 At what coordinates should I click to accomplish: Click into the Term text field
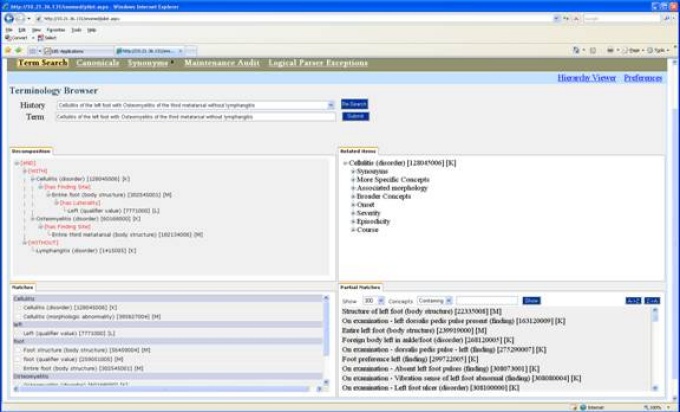pyautogui.click(x=195, y=116)
